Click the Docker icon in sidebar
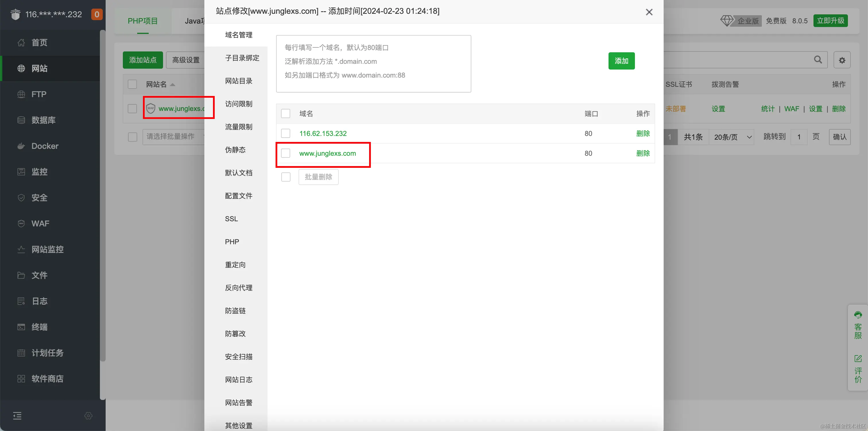Screen dimensions: 868x431 point(21,146)
